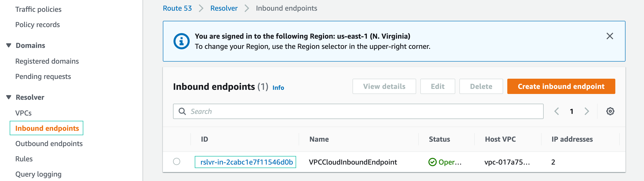Open the table preferences gear icon
Viewport: 644px width, 181px height.
click(610, 111)
